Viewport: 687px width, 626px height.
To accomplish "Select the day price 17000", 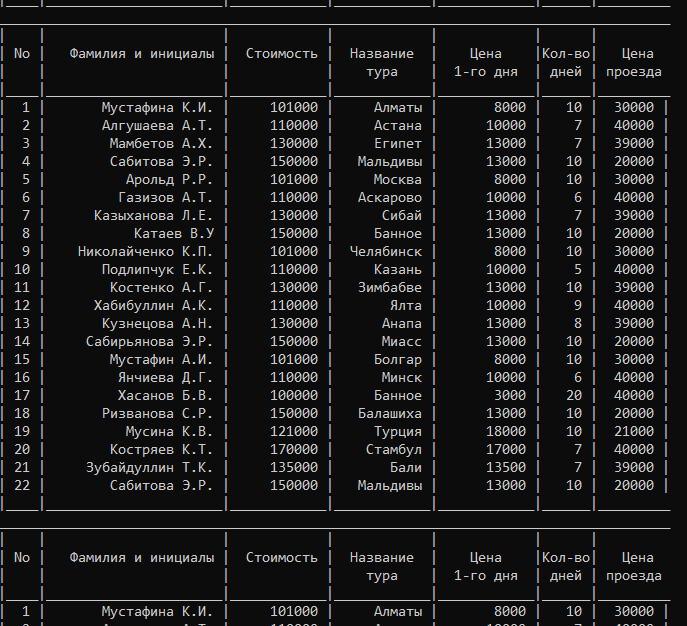I will (506, 449).
